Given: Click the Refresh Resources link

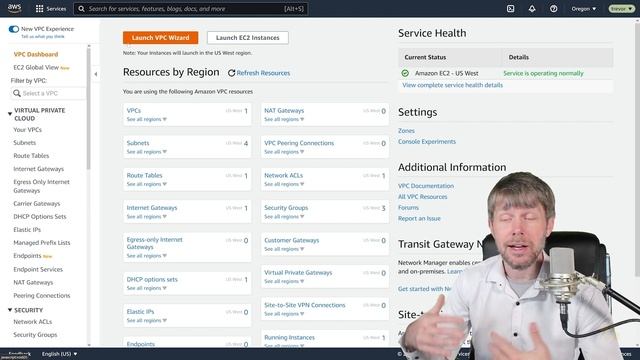Looking at the screenshot, I should [x=263, y=73].
